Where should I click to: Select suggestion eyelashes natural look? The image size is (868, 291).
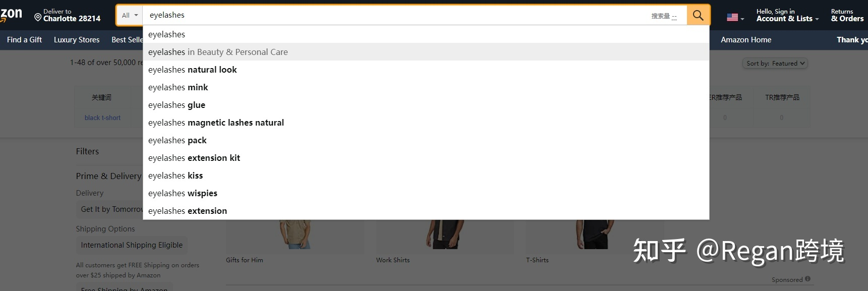[192, 70]
